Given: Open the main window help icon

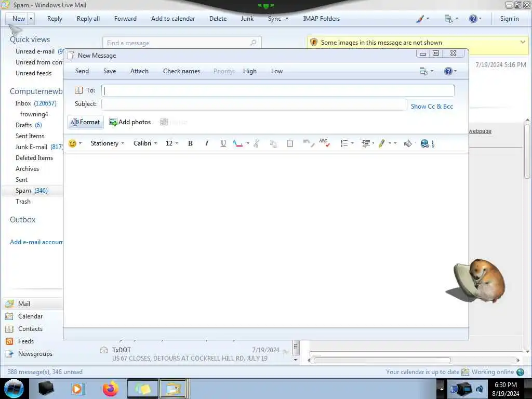Looking at the screenshot, I should click(473, 19).
